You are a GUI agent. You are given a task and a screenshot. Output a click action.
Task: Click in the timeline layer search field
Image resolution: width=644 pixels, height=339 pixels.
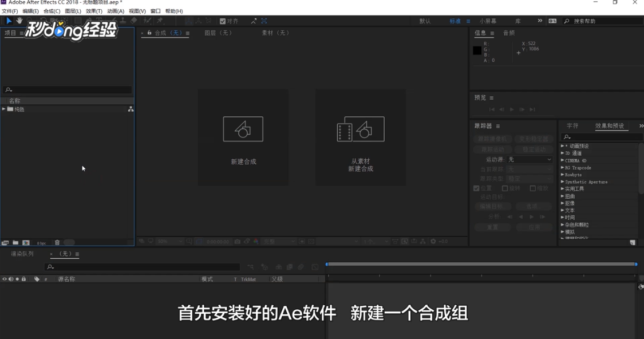[142, 267]
